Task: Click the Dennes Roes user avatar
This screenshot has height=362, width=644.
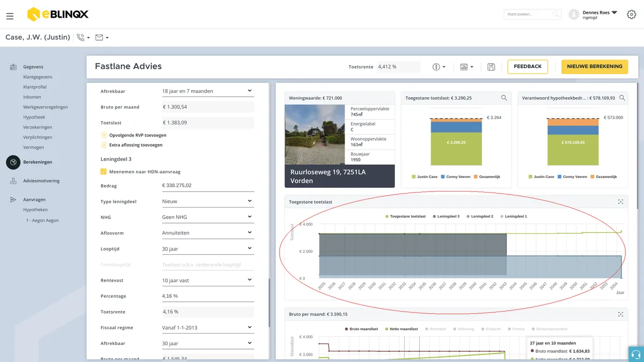Action: 574,14
